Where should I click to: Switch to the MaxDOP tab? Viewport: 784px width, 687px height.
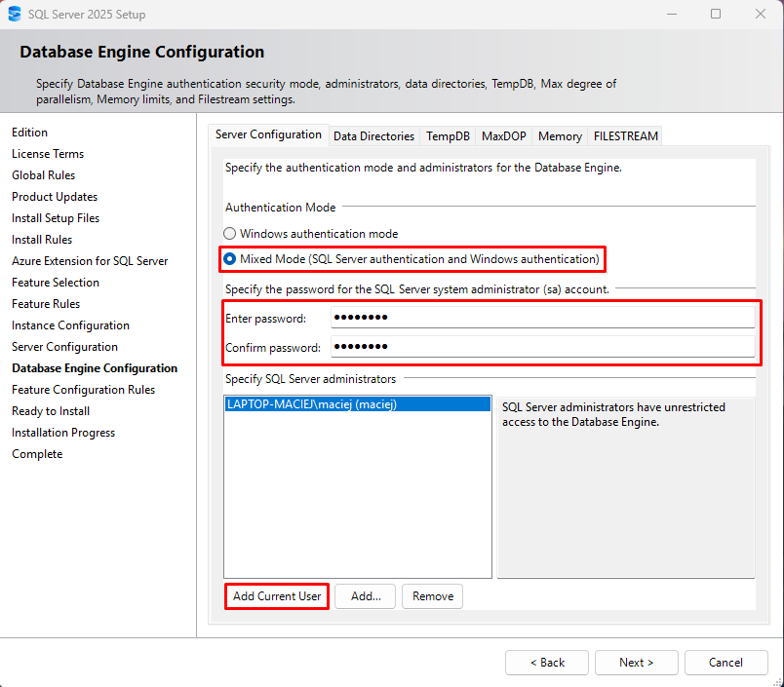pyautogui.click(x=504, y=136)
